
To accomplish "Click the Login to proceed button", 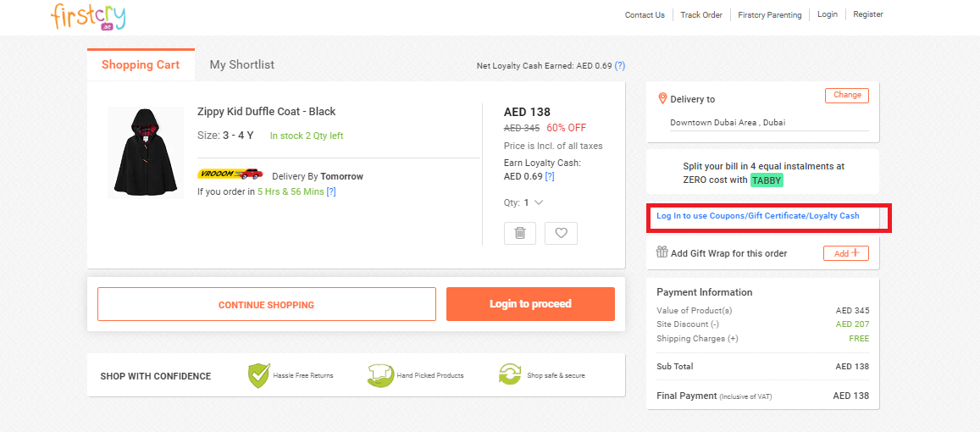I will pos(530,304).
